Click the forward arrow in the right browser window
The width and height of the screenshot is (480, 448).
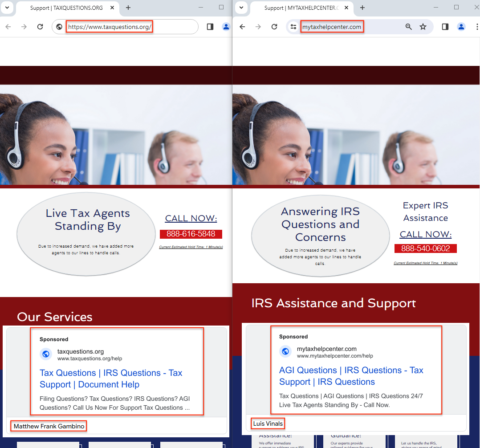coord(258,27)
